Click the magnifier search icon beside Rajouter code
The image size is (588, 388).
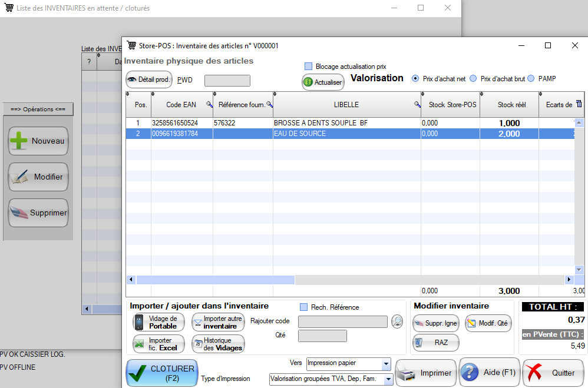[x=398, y=321]
